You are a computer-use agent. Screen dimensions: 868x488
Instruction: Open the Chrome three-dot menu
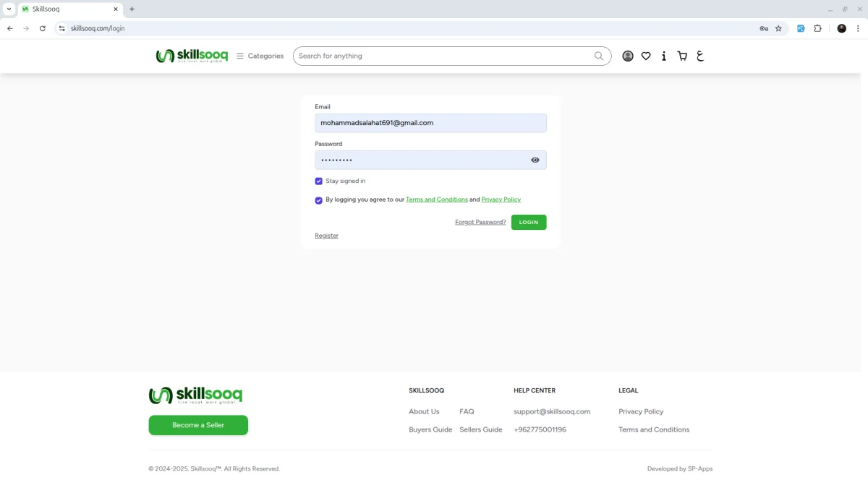858,28
